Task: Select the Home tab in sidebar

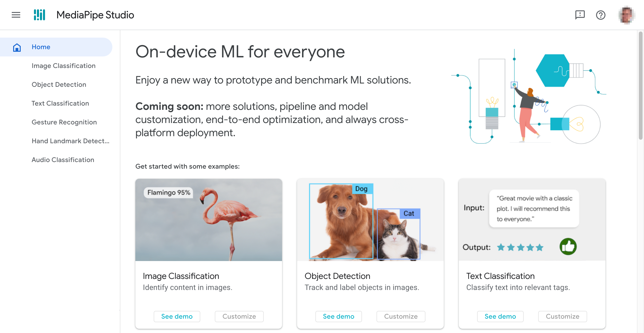Action: pyautogui.click(x=41, y=47)
